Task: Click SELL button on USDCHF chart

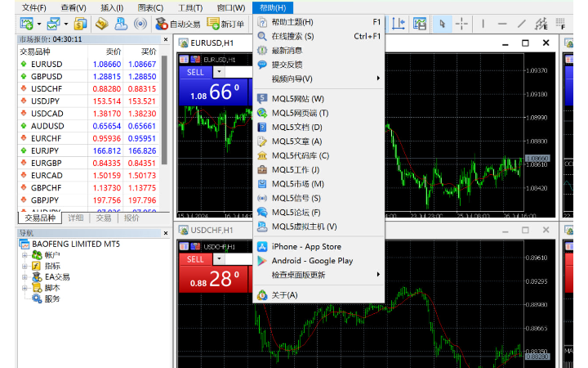Action: click(195, 259)
